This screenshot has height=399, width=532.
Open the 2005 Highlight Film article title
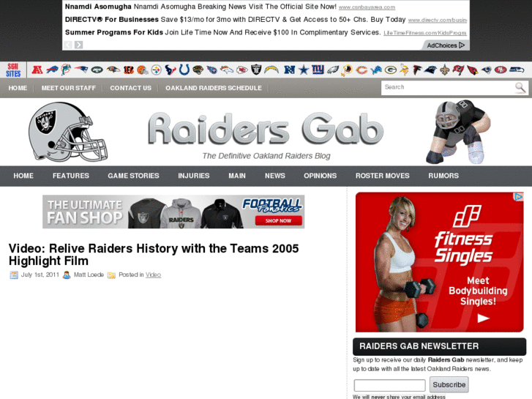point(154,255)
